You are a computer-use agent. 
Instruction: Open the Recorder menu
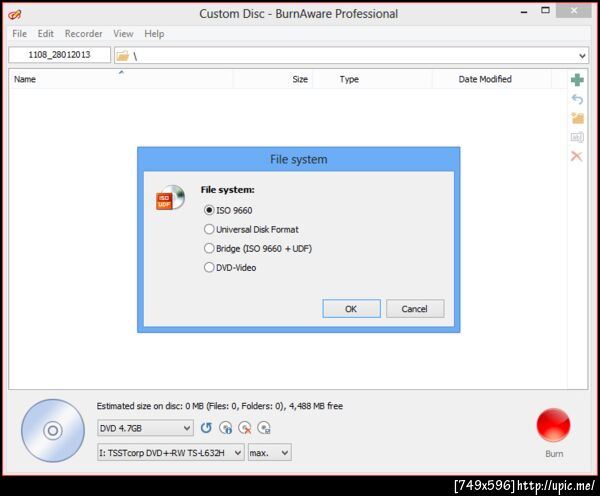pos(83,34)
